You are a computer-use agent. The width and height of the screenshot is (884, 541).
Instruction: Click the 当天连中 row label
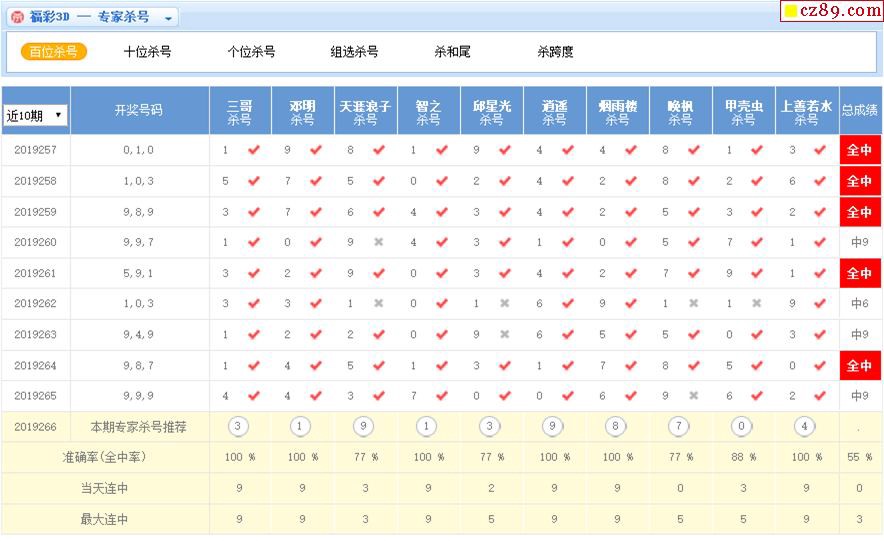click(105, 488)
